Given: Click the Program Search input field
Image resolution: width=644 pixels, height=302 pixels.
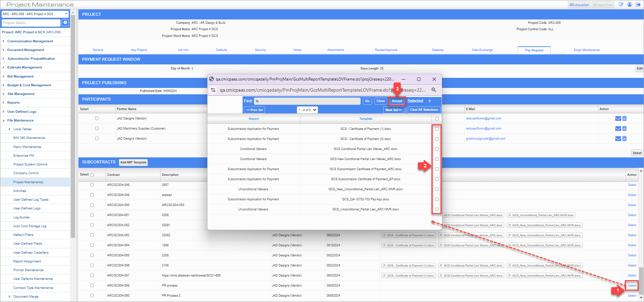Looking at the screenshot, I should (x=31, y=22).
